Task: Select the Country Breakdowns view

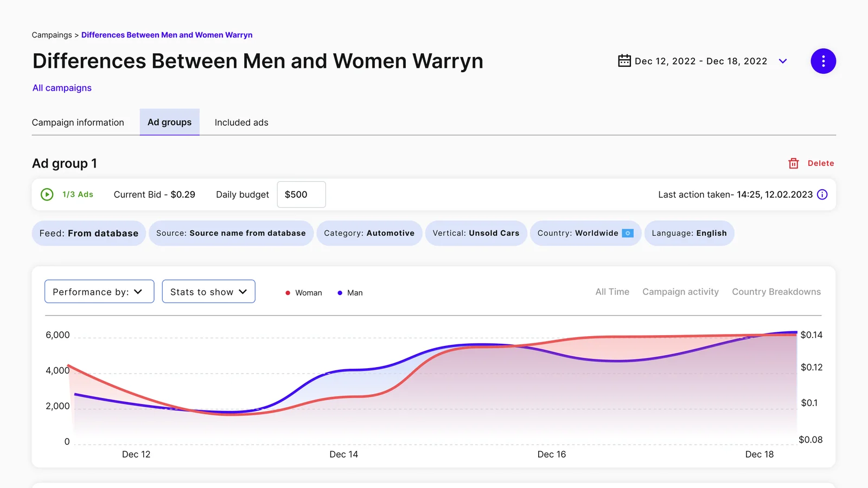Action: coord(776,292)
